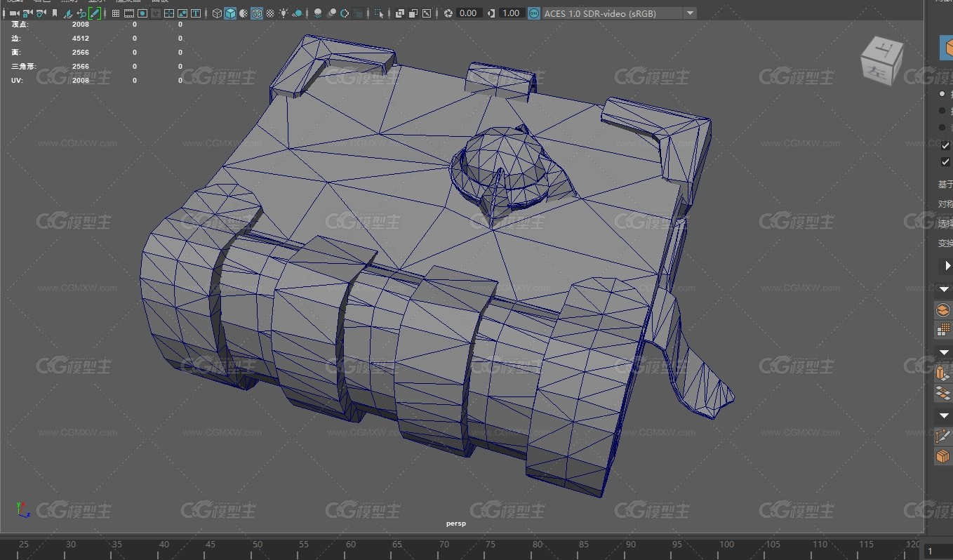Click the exposure value field 0.00

pos(468,13)
